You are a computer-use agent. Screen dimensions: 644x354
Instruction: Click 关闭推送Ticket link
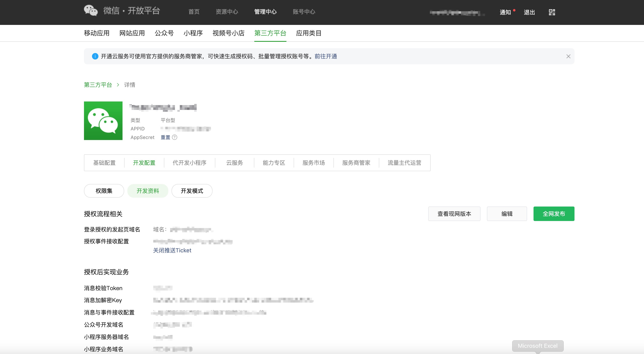point(172,250)
